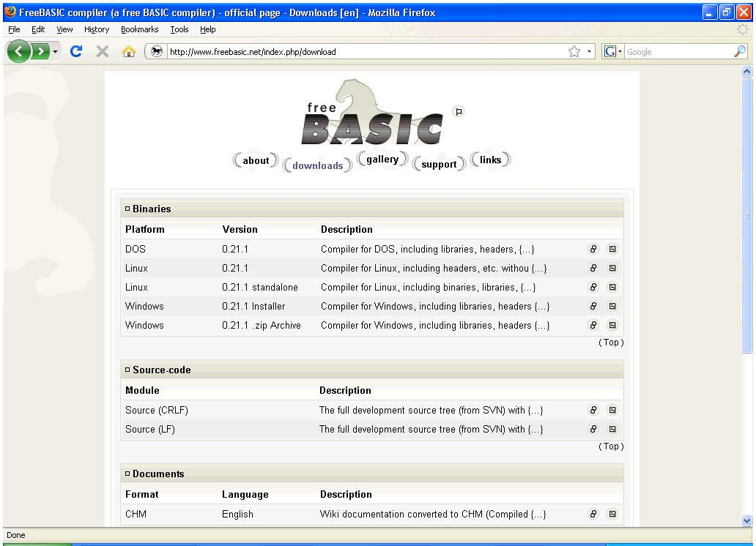The width and height of the screenshot is (756, 546).
Task: Click the vertical scrollbar thumb
Action: tap(746, 215)
